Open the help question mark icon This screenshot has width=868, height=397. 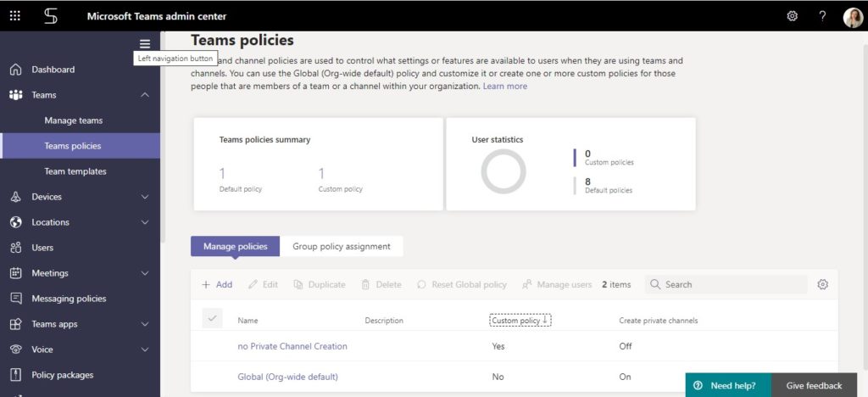tap(822, 16)
